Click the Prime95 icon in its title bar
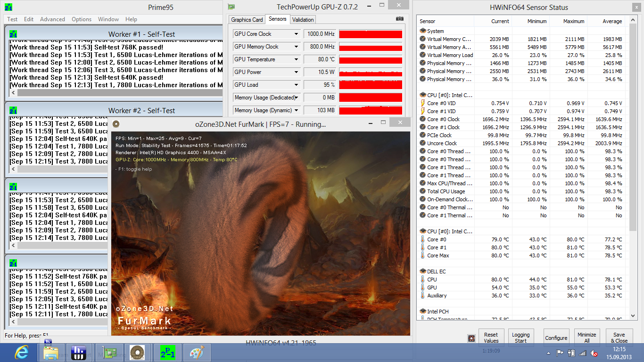The height and width of the screenshot is (362, 644). click(x=8, y=7)
